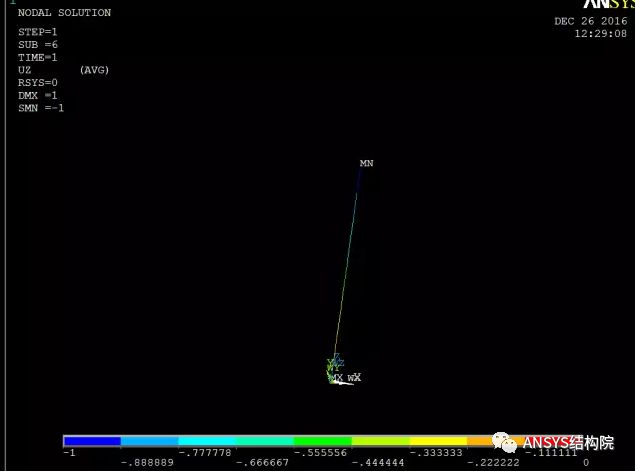Click the WX axis label near the base
Viewport: 635px width, 472px height.
tap(354, 377)
